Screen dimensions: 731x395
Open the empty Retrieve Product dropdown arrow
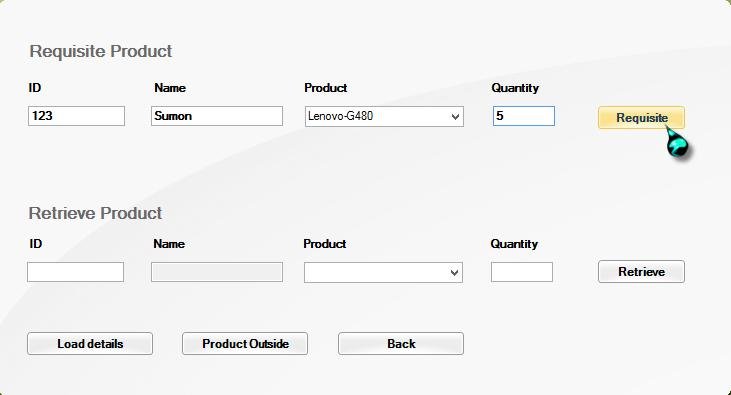click(x=455, y=272)
